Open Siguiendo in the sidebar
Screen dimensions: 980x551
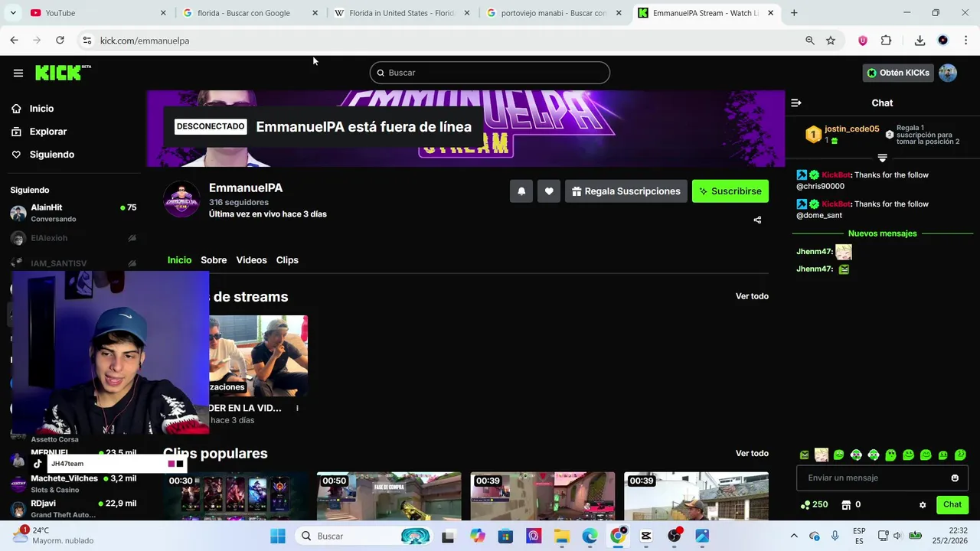(x=43, y=155)
